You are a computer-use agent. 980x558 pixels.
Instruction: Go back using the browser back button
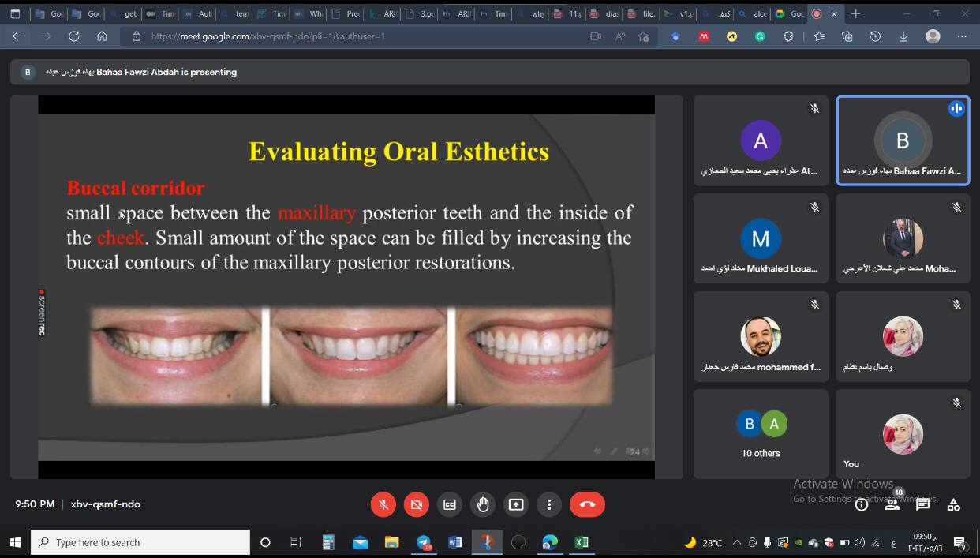click(x=18, y=36)
